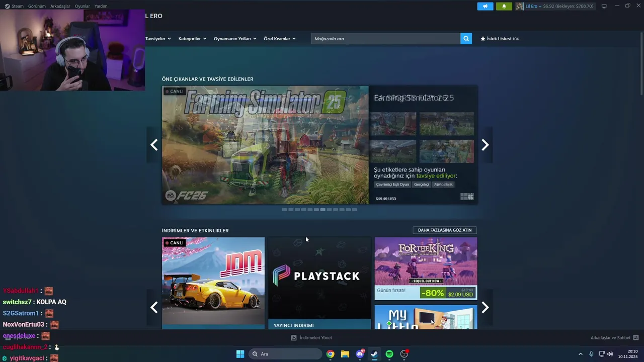Open the JDM yellow car card
This screenshot has height=362, width=644.
213,283
